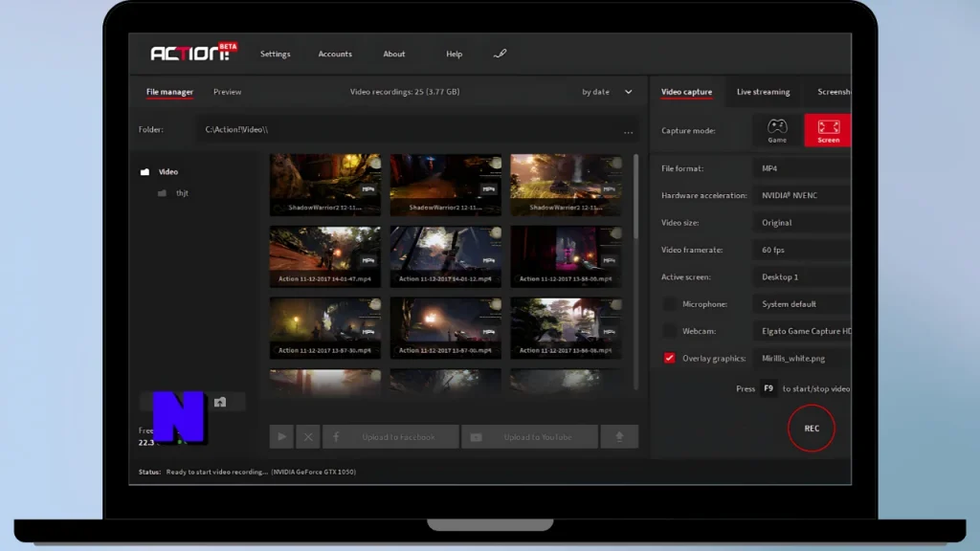Open the Microphone System default dropdown
This screenshot has width=980, height=551.
803,304
